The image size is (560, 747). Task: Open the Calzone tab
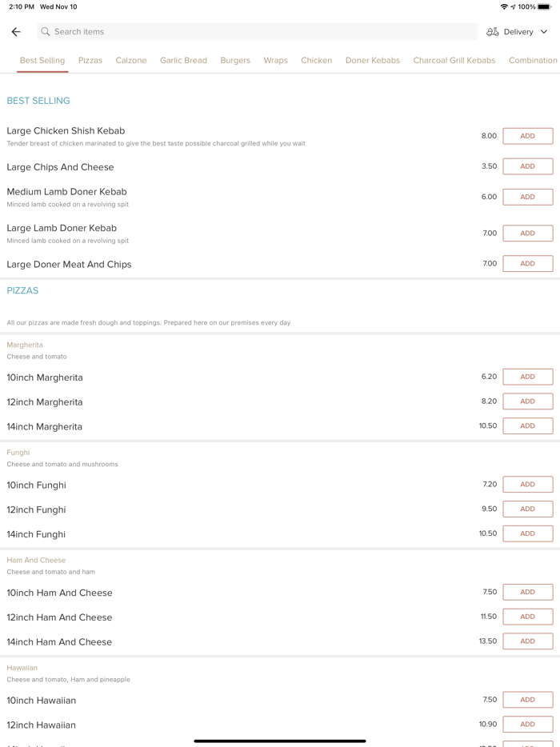tap(131, 60)
